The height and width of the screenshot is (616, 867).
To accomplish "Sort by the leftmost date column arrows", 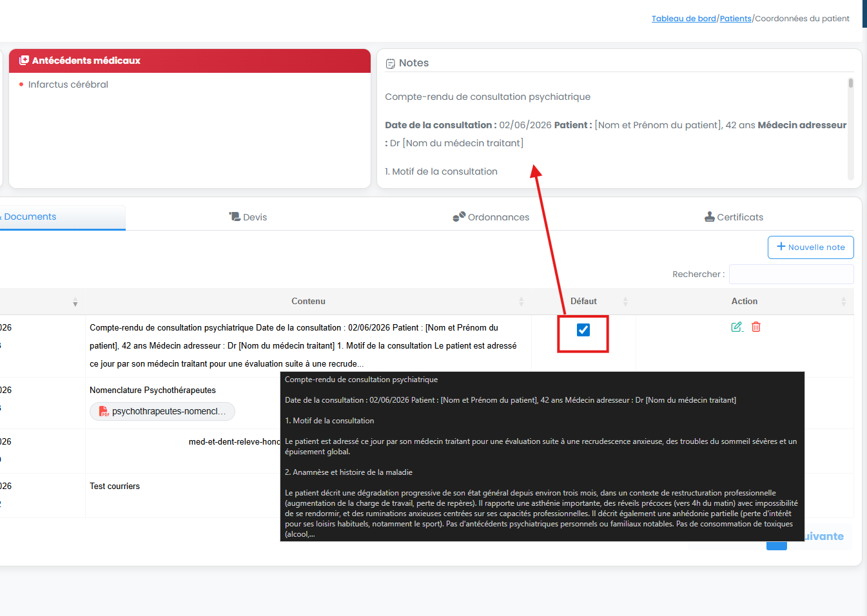I will [x=75, y=302].
